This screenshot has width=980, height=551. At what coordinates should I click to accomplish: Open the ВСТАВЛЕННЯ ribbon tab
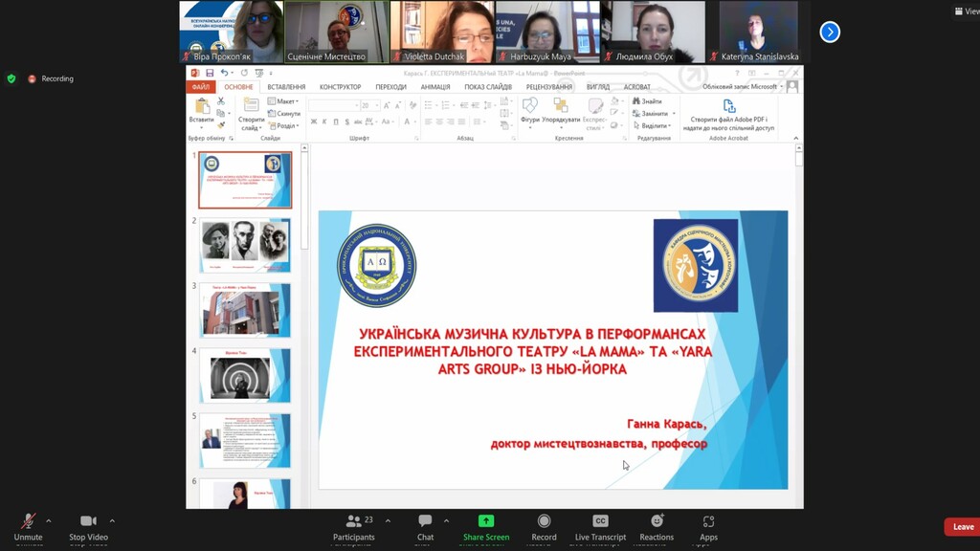pos(286,87)
